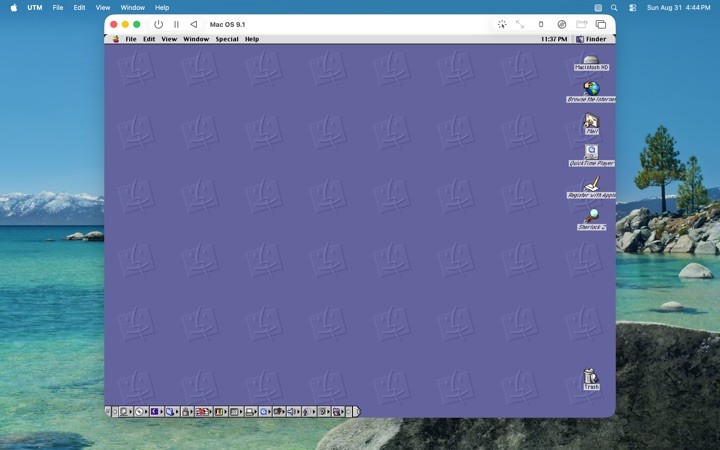Open macOS Apple logo menu
Viewport: 720px width, 450px height.
[14, 7]
